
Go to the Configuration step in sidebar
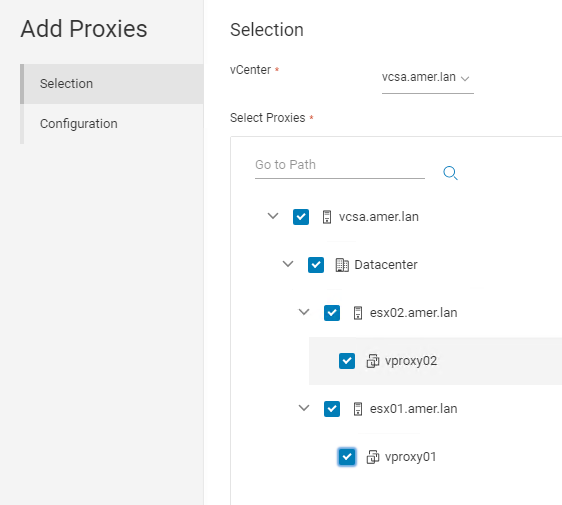point(112,124)
